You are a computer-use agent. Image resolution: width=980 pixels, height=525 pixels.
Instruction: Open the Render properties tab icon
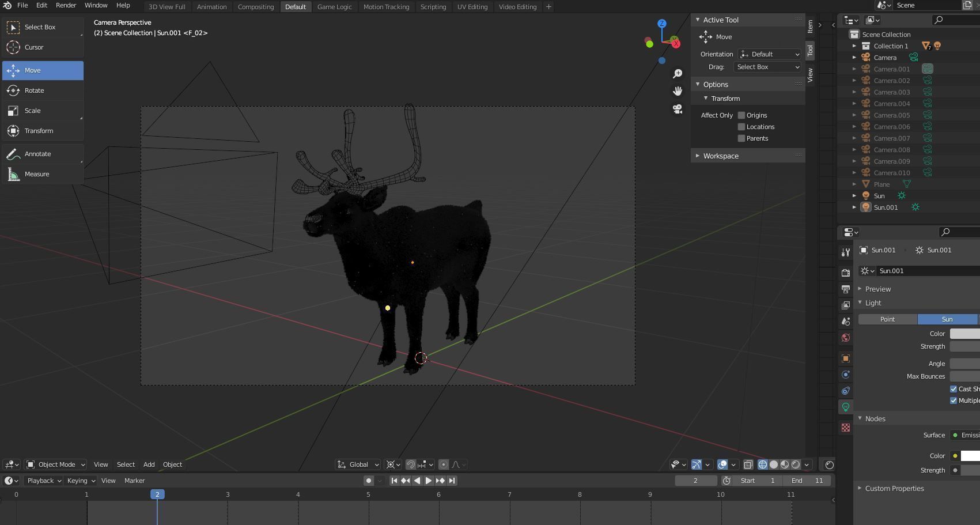[x=846, y=273]
